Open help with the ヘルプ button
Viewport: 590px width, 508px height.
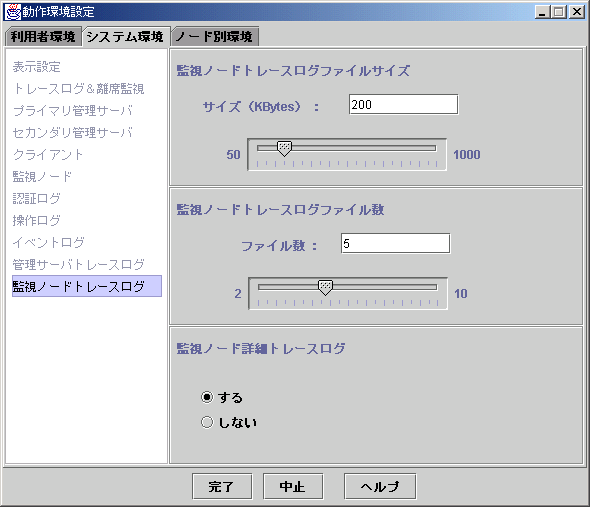click(x=380, y=487)
